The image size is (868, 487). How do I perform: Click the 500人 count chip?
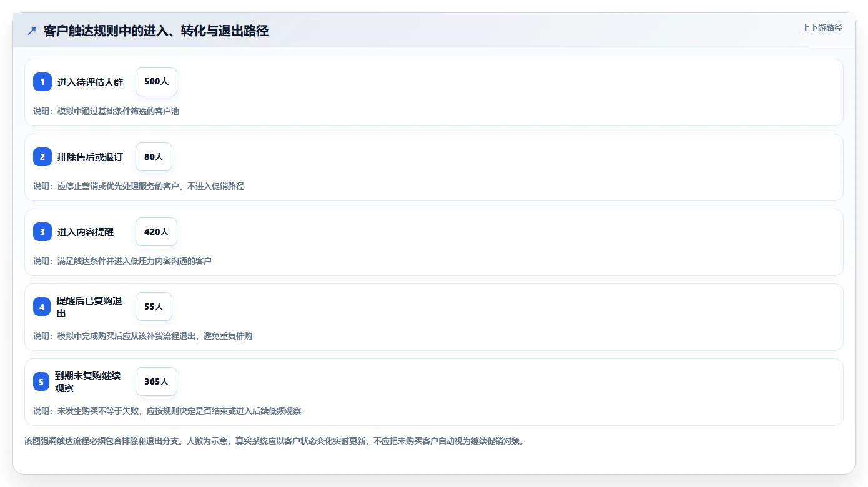tap(156, 82)
